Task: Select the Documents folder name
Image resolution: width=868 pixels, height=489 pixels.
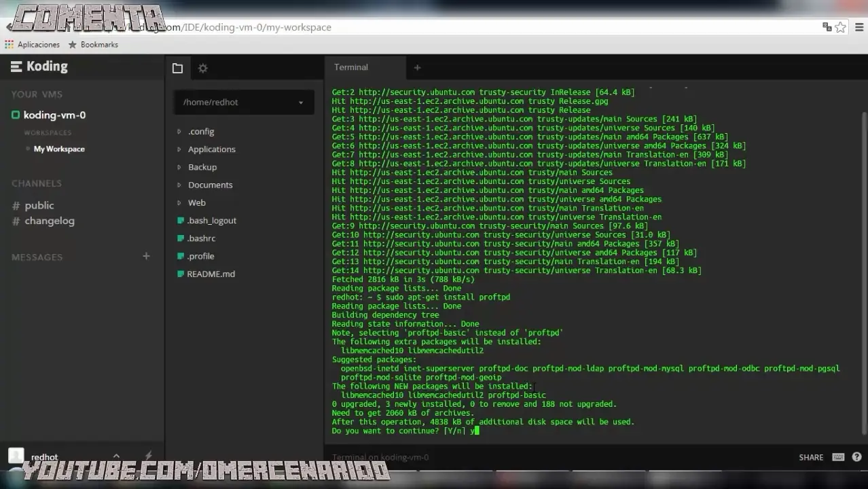Action: coord(211,185)
